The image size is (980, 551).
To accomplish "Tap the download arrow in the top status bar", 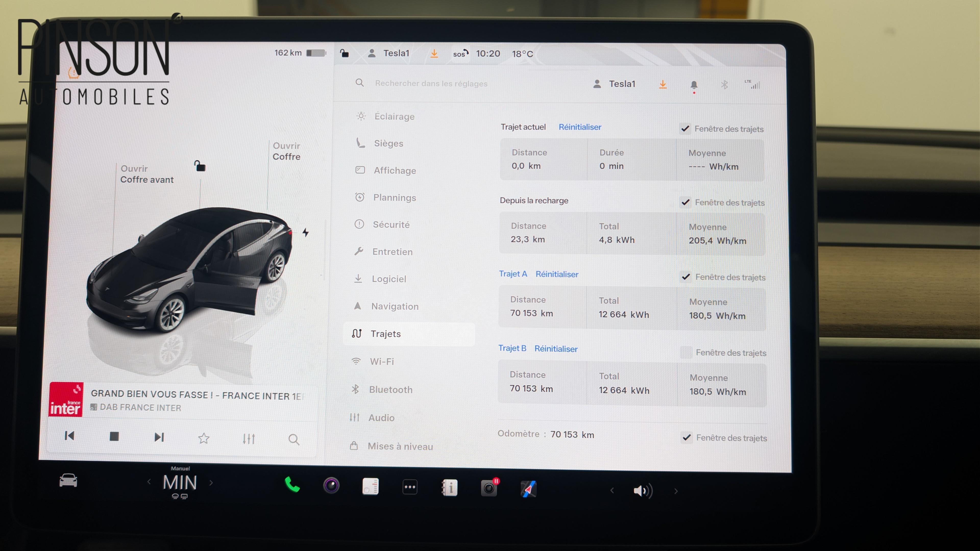I will click(434, 54).
